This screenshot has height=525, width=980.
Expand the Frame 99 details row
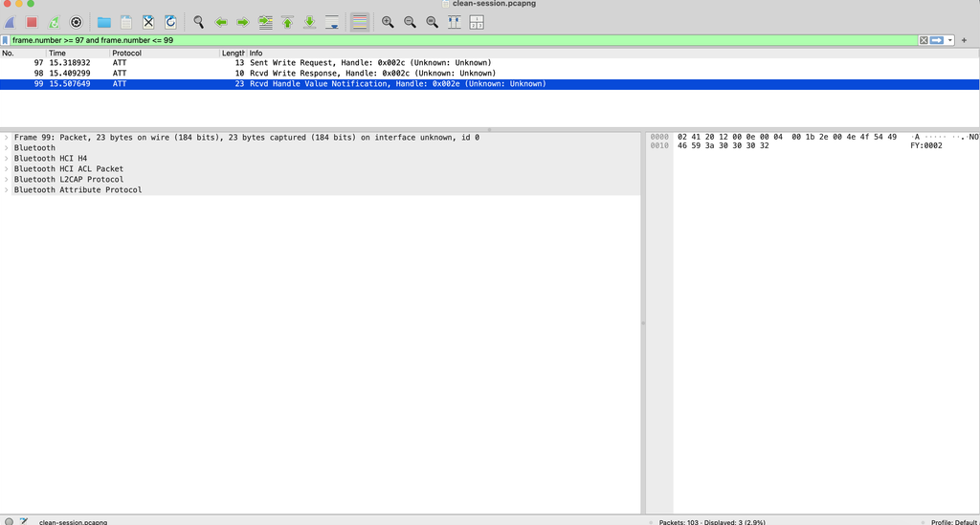click(7, 138)
